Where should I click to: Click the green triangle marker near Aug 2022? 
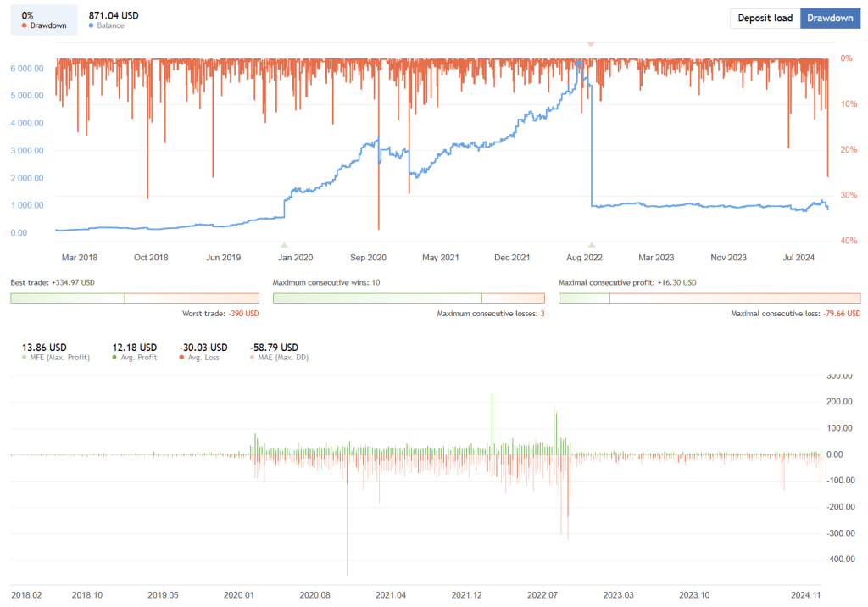(592, 245)
